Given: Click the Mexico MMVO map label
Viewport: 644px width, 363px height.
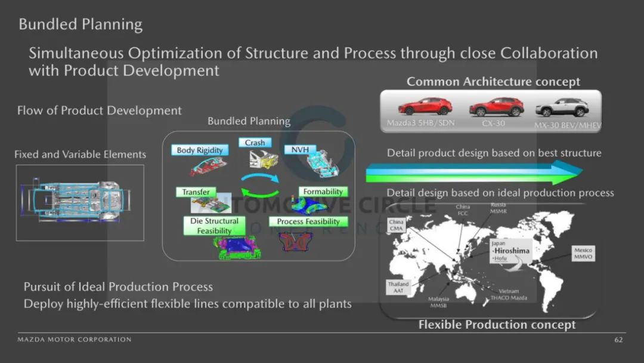Looking at the screenshot, I should pos(583,253).
